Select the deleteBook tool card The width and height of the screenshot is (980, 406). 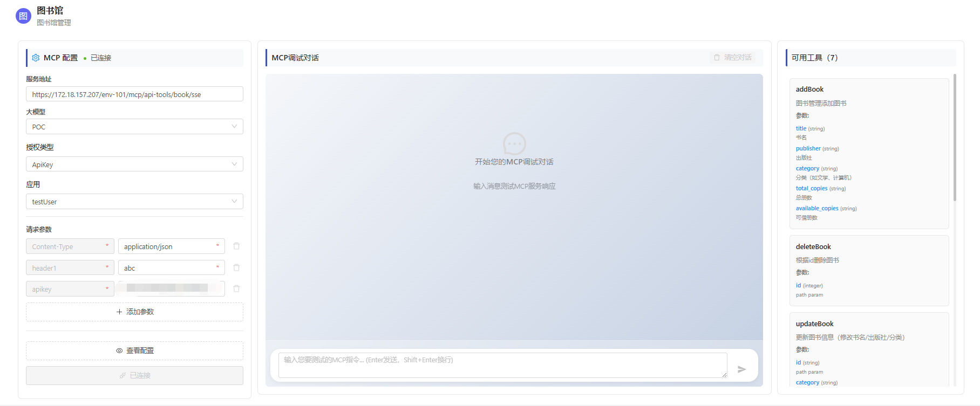[x=868, y=270]
